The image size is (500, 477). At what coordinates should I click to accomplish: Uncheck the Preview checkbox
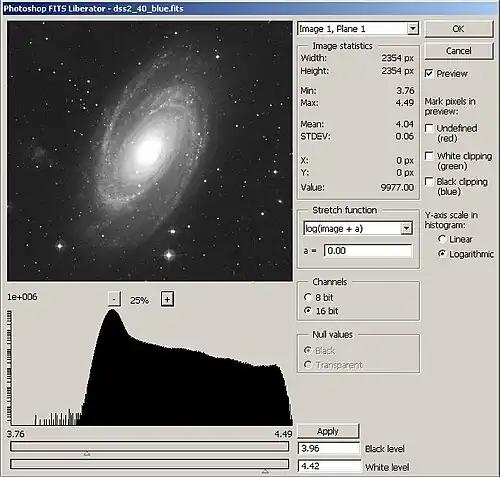[429, 73]
